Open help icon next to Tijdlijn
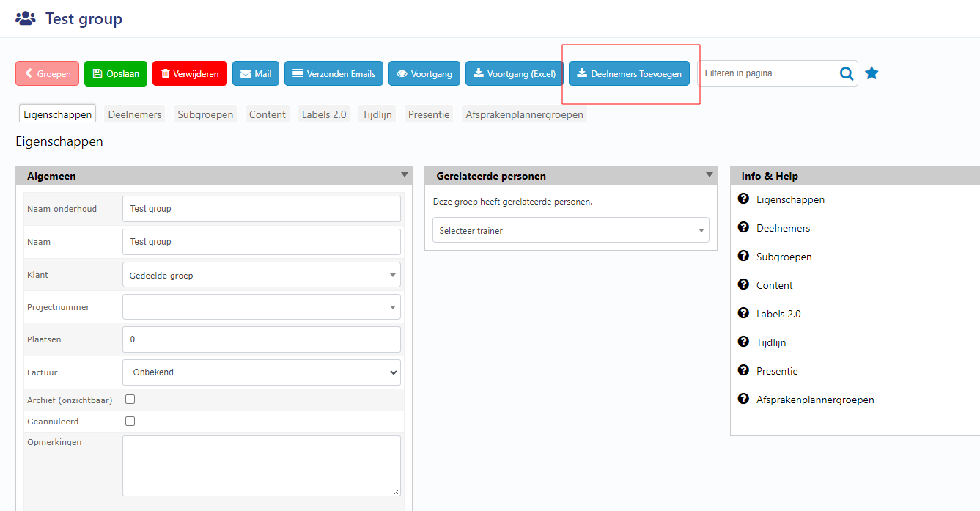Viewport: 980px width, 511px height. click(x=743, y=342)
